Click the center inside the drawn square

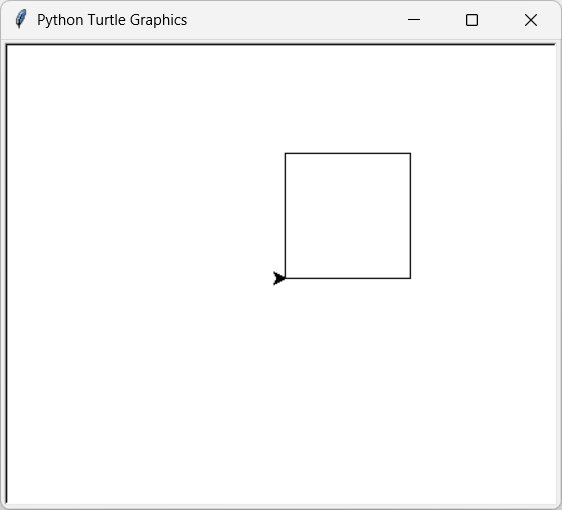coord(348,216)
